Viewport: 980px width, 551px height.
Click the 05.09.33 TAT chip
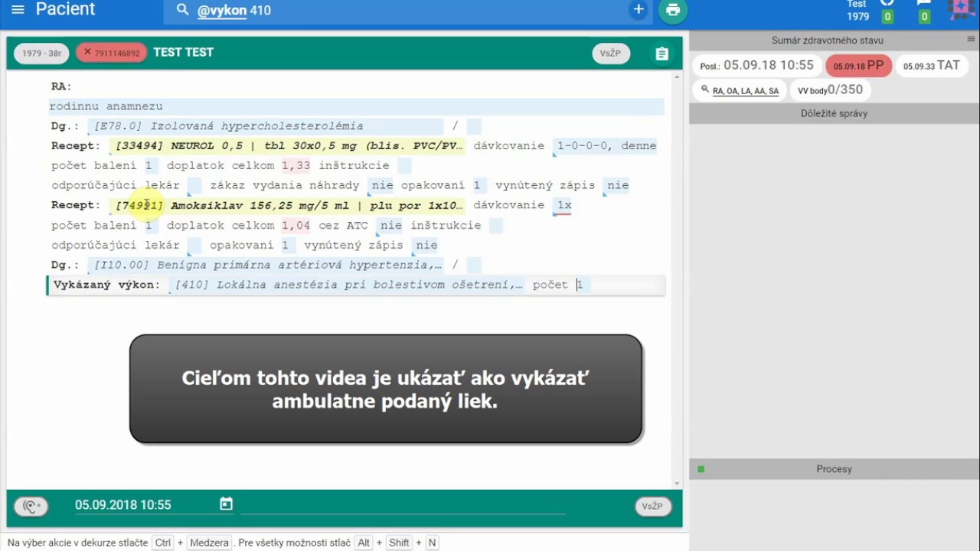click(x=931, y=66)
